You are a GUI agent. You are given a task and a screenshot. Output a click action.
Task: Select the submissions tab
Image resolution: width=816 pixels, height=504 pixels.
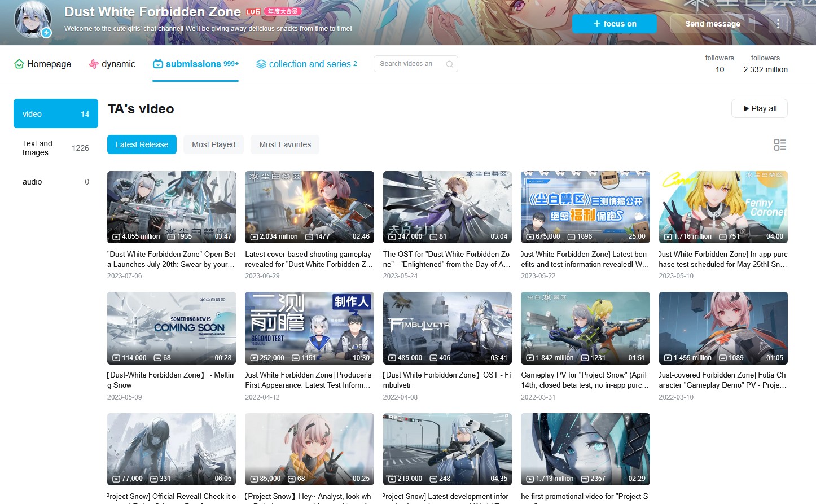pos(196,64)
